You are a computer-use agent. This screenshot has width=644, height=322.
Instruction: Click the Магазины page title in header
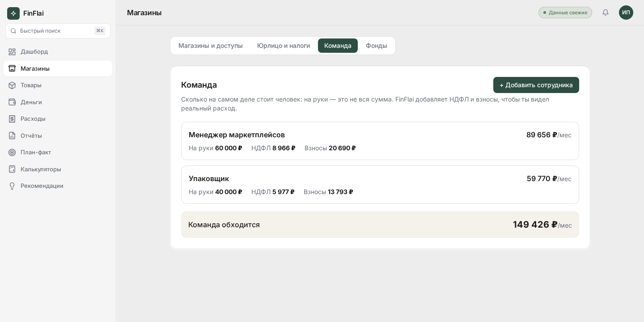coord(144,13)
